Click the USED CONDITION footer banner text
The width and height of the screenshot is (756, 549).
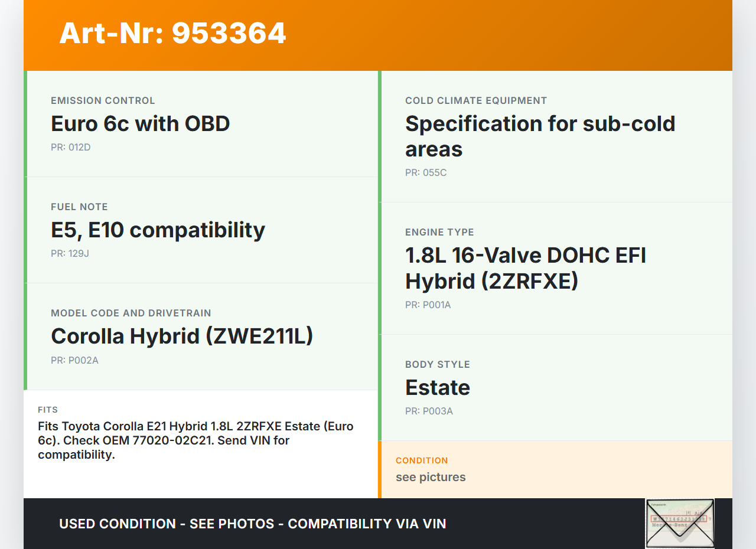point(253,524)
